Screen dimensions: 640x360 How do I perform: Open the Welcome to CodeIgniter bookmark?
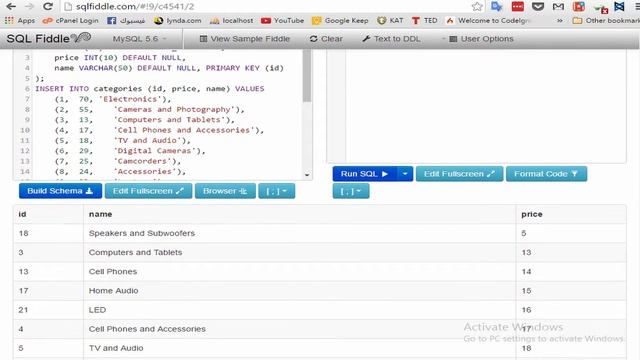click(488, 20)
